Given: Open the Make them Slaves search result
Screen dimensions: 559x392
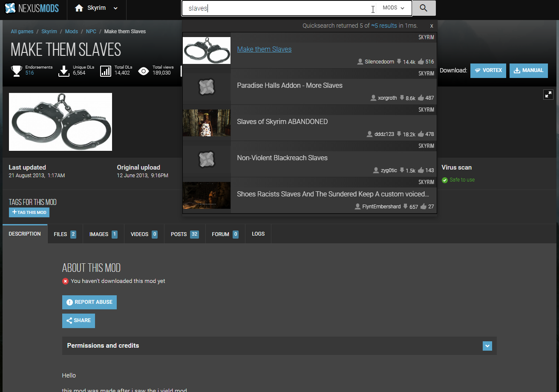Looking at the screenshot, I should click(x=264, y=49).
